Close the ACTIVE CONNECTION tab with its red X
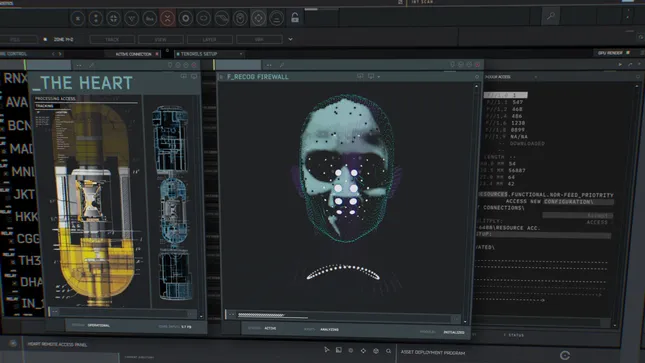The height and width of the screenshot is (363, 645). [x=157, y=54]
